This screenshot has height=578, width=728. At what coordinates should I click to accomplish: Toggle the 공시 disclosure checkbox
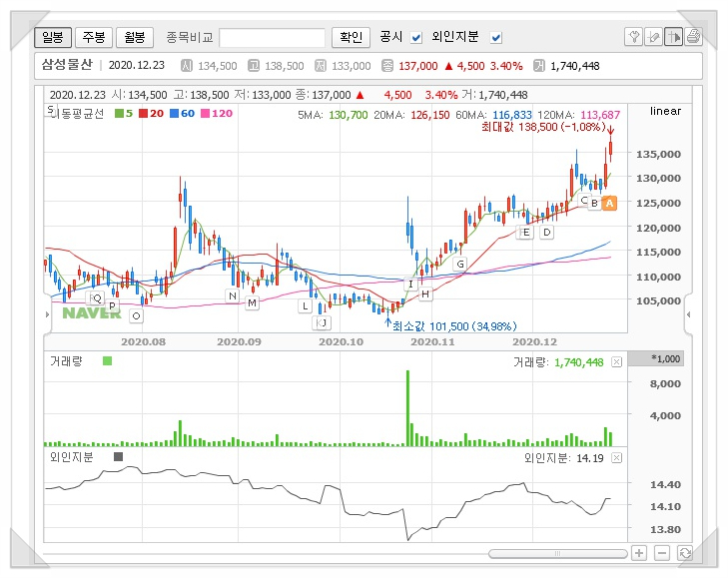(416, 38)
